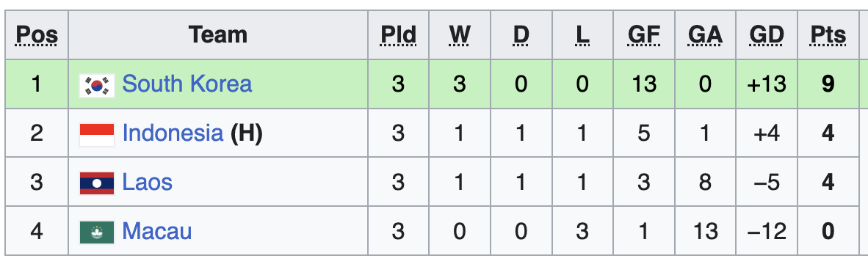868x264 pixels.
Task: Click the Laos flag icon
Action: click(97, 183)
